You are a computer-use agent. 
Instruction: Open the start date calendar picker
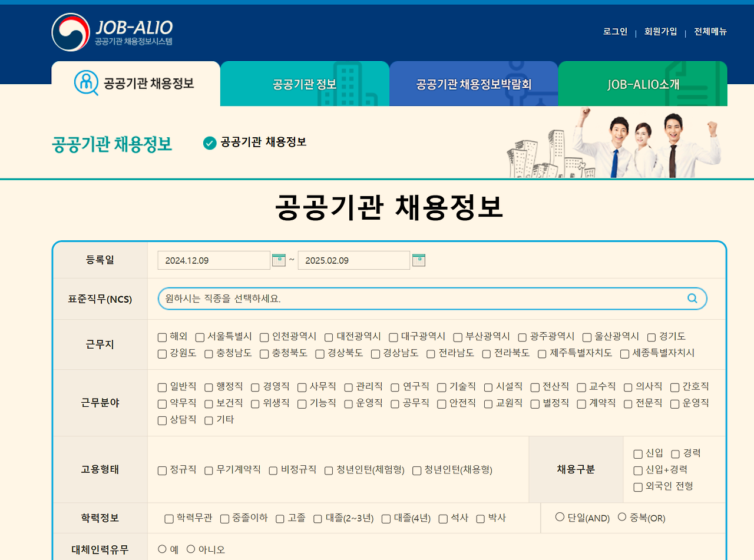coord(279,260)
